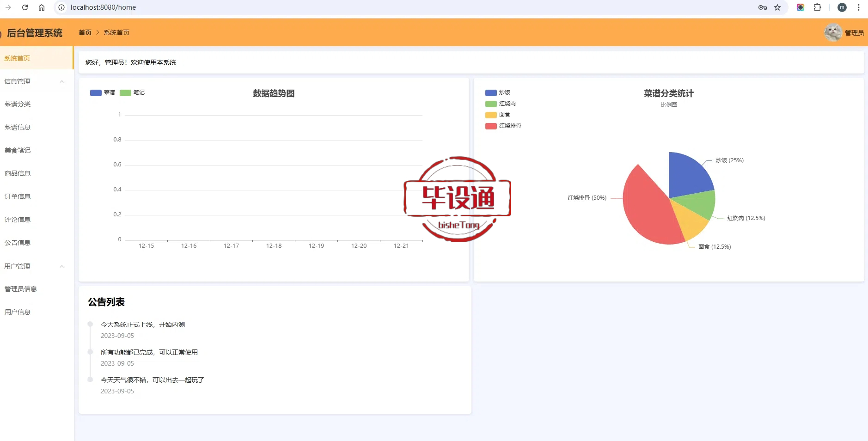The width and height of the screenshot is (868, 441).
Task: Reload the page with the refresh icon
Action: click(25, 7)
